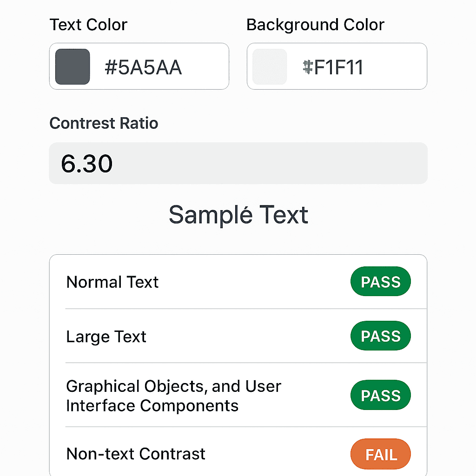The width and height of the screenshot is (476, 476).
Task: Click the Background Color label
Action: pyautogui.click(x=315, y=25)
